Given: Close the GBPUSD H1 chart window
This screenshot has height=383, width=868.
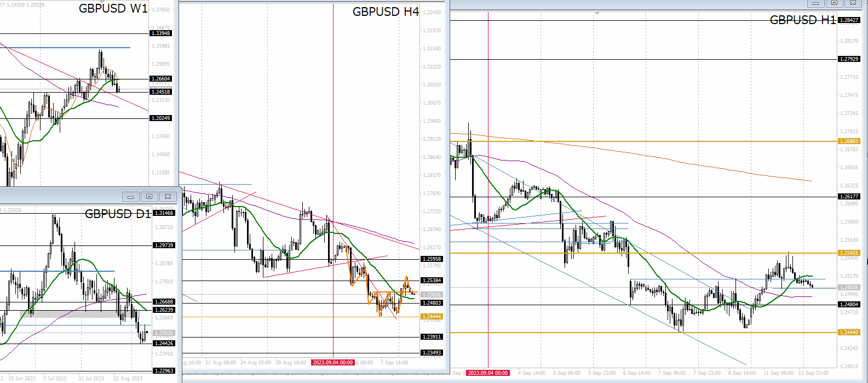Looking at the screenshot, I should (853, 3).
